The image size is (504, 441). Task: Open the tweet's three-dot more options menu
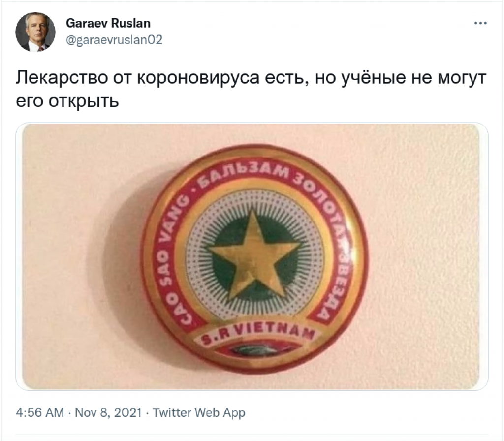pos(480,23)
